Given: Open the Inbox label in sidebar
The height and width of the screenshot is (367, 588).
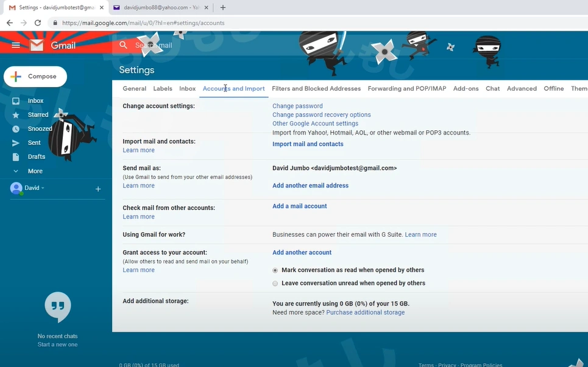Looking at the screenshot, I should click(35, 101).
